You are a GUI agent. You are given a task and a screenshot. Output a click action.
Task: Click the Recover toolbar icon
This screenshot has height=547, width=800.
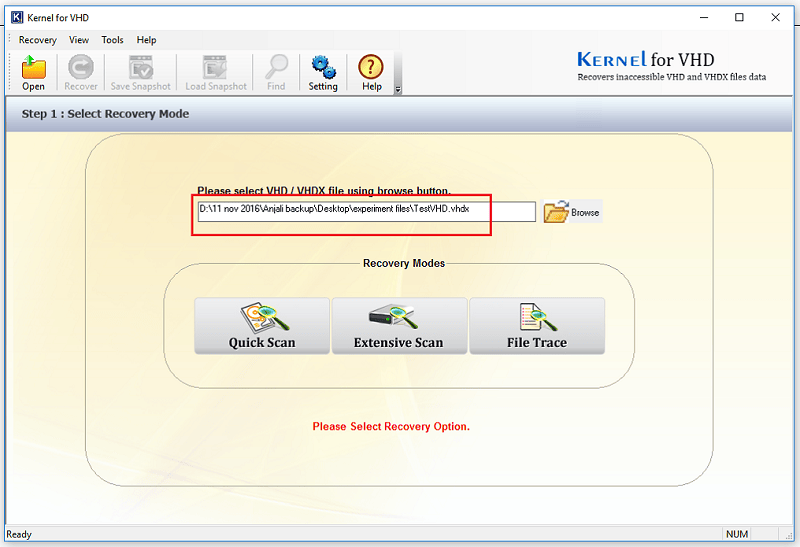click(81, 73)
